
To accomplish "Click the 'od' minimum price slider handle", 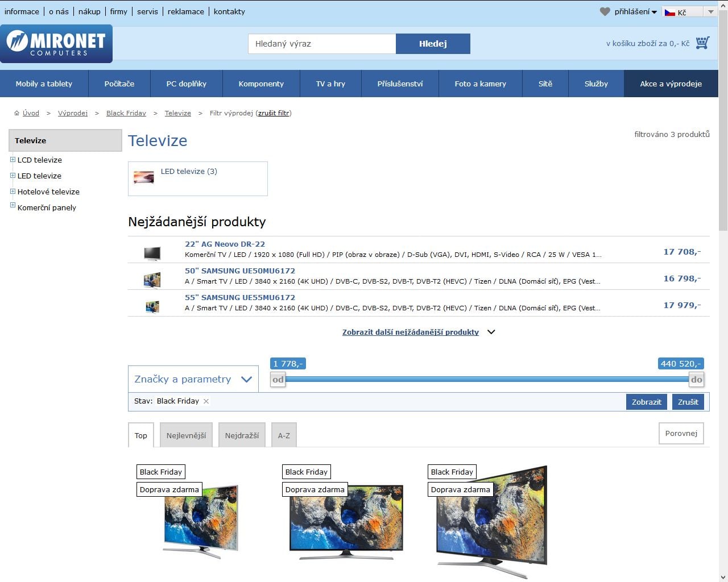I will [278, 380].
